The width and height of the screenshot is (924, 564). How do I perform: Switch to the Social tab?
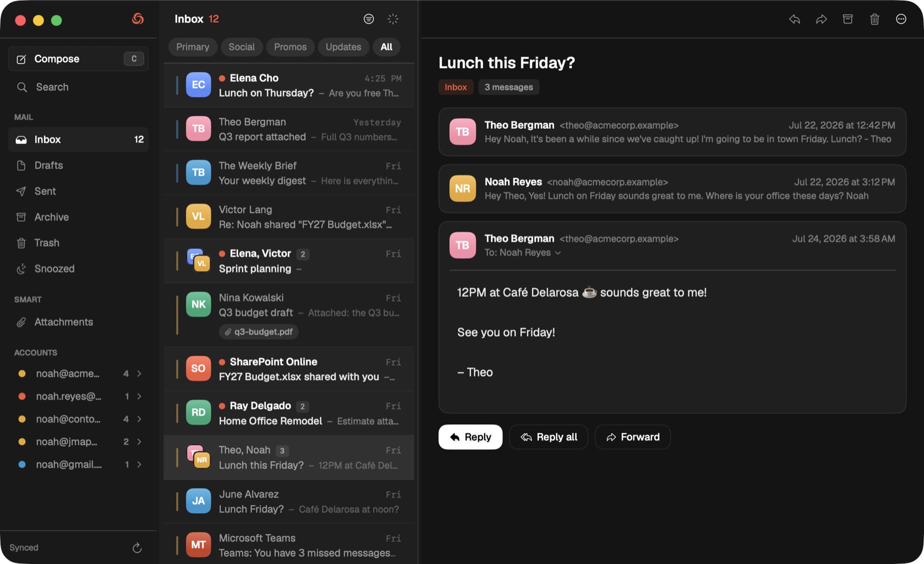(241, 47)
